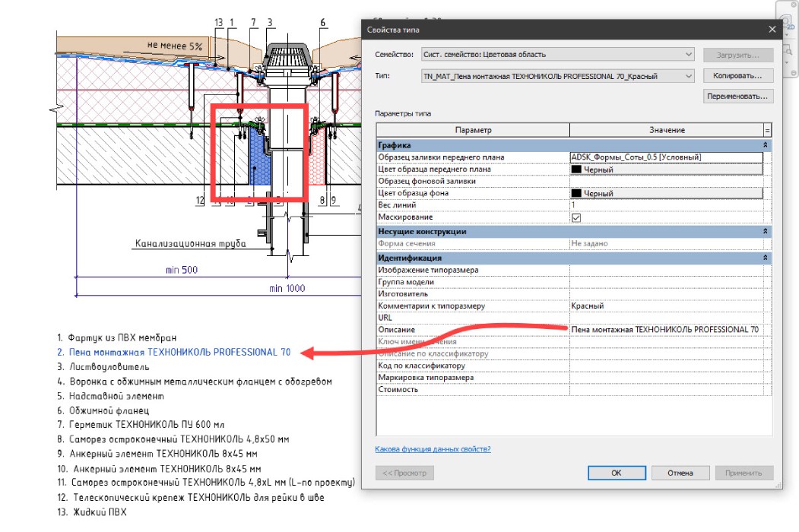Screen dimensions: 799x532
Task: Click the 2D steering wheel navigation icon
Action: point(786,20)
